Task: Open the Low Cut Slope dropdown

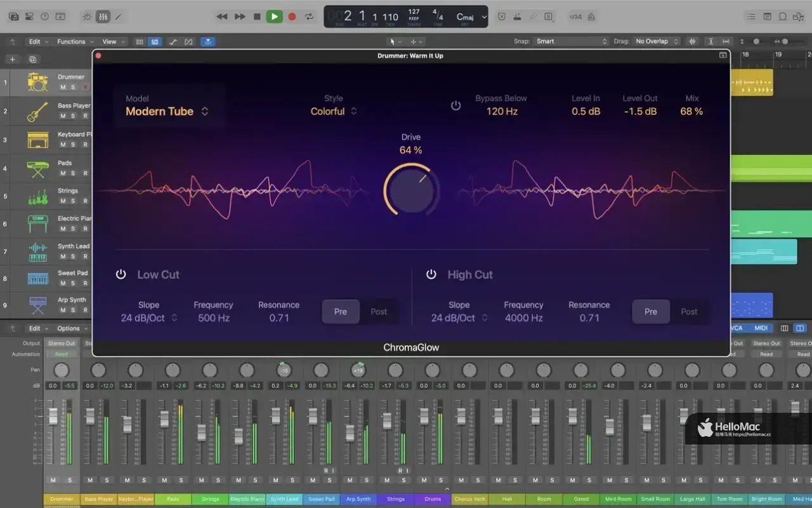Action: [x=149, y=317]
